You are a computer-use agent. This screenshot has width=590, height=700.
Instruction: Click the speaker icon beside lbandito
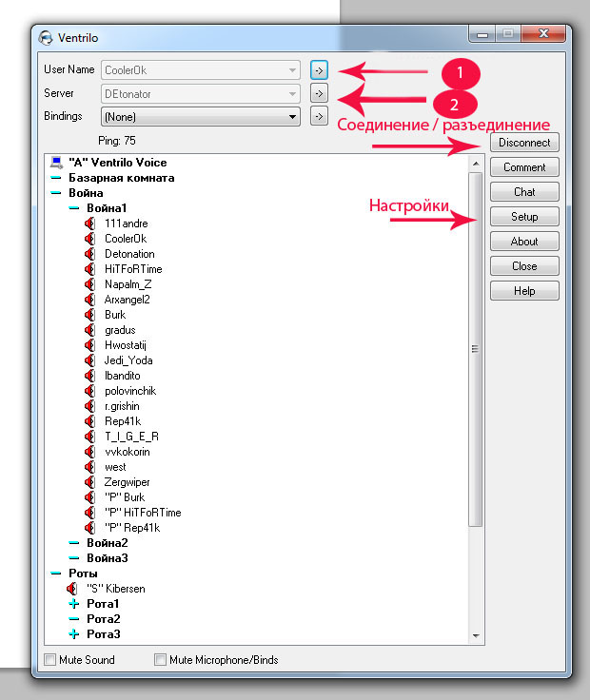[x=89, y=376]
